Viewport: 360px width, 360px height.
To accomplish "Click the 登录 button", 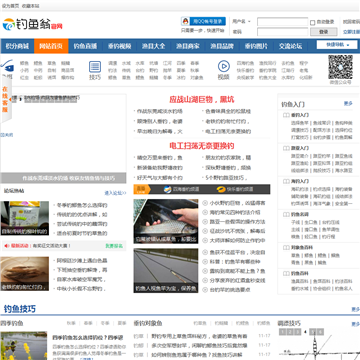I will [x=323, y=32].
